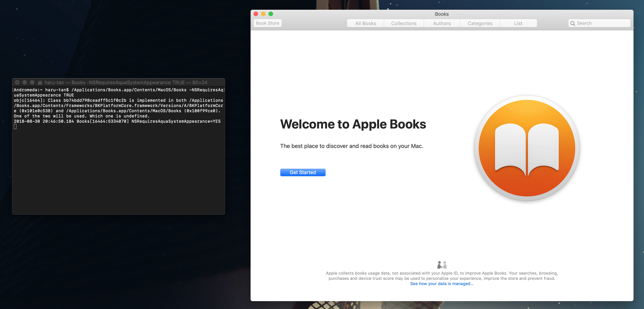Viewport: 644px width, 309px height.
Task: Open the Book Store
Action: point(267,23)
